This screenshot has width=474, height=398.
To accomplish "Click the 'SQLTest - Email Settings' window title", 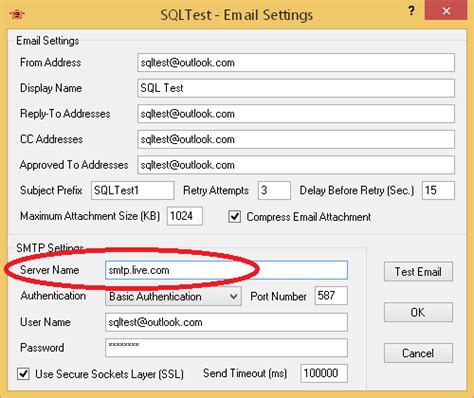I will 237,15.
